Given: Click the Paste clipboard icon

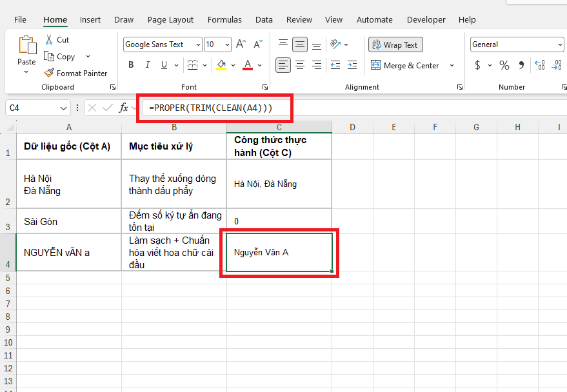Looking at the screenshot, I should [x=27, y=45].
